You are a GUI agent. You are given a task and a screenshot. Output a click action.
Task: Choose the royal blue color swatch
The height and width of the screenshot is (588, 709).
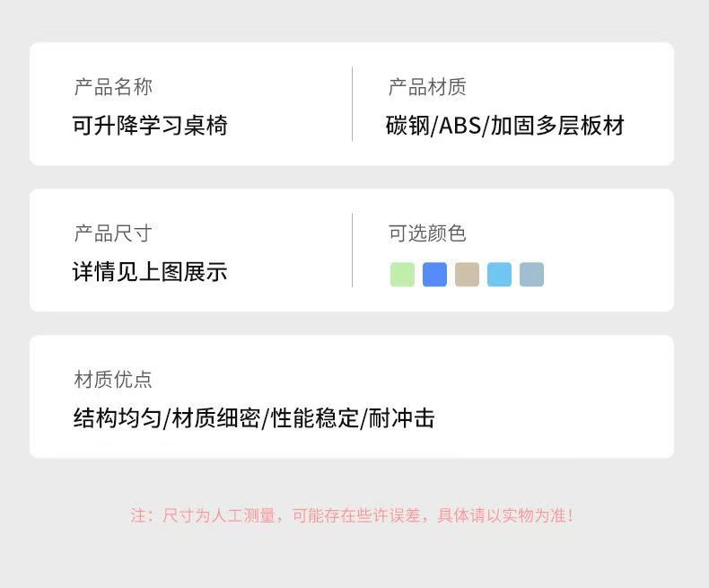434,275
